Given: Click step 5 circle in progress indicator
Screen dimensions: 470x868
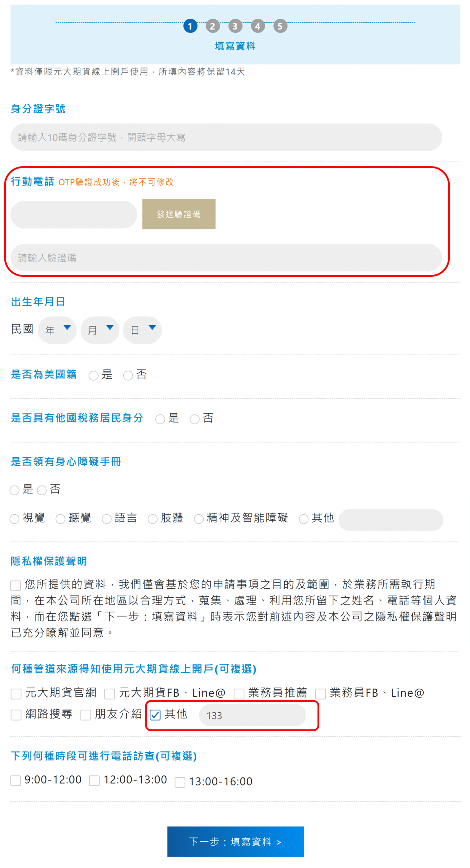Looking at the screenshot, I should [280, 26].
